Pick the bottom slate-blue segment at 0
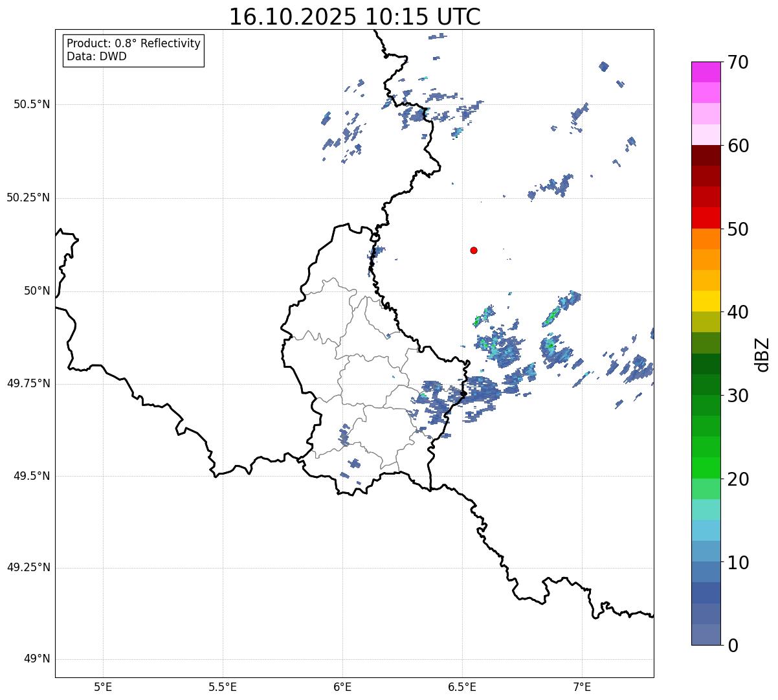The width and height of the screenshot is (778, 700). 706,635
